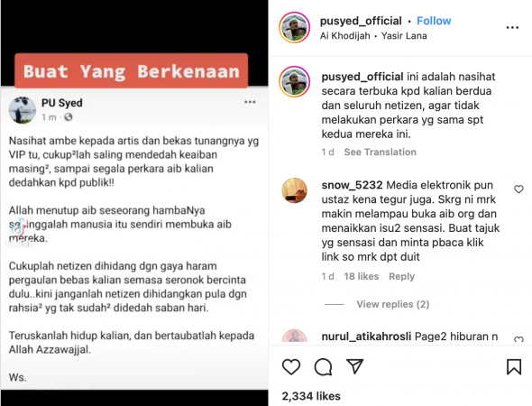Image resolution: width=532 pixels, height=406 pixels.
Task: Open 18 likes list on comment
Action: tap(362, 276)
